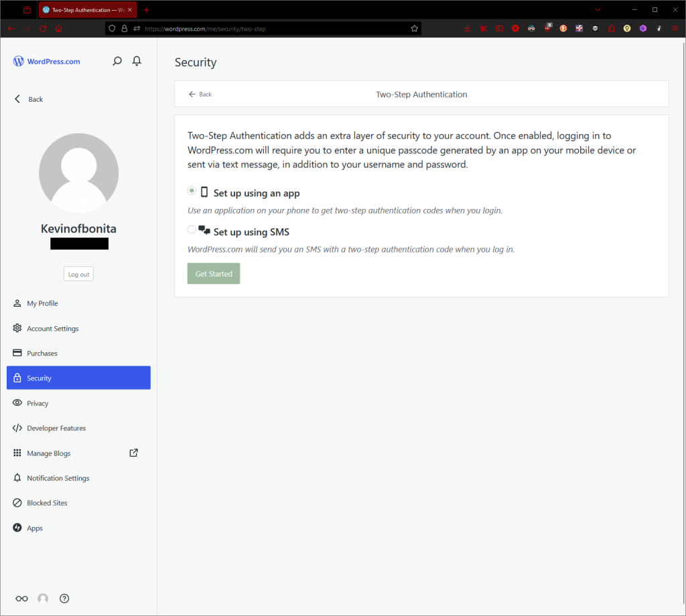
Task: Click the Get Started button
Action: (214, 274)
